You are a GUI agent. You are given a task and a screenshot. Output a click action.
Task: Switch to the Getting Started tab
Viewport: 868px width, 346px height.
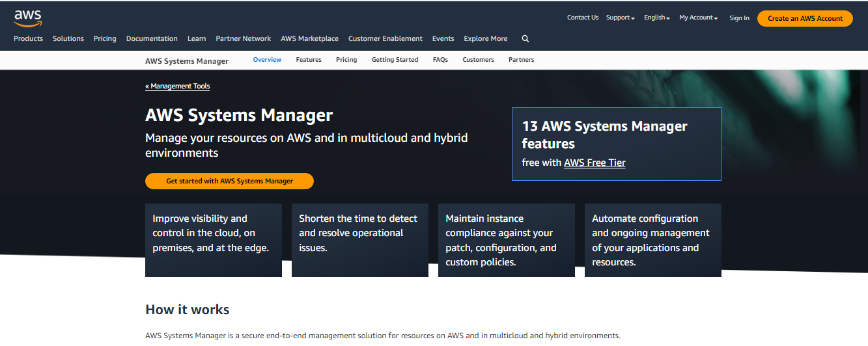pos(395,60)
